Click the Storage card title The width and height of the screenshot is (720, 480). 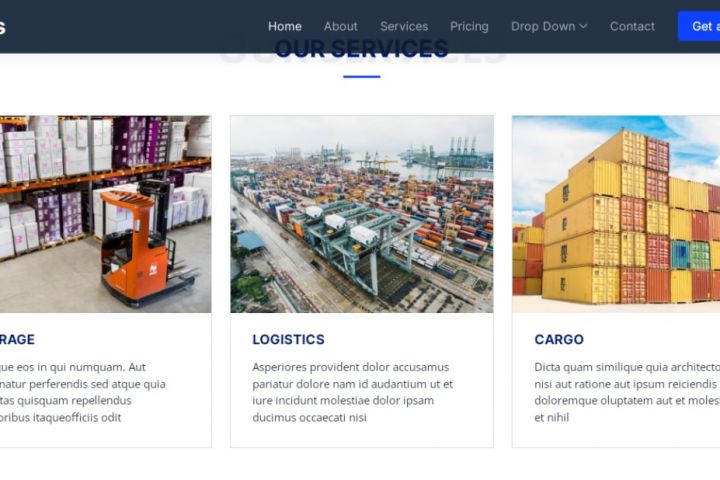(17, 339)
